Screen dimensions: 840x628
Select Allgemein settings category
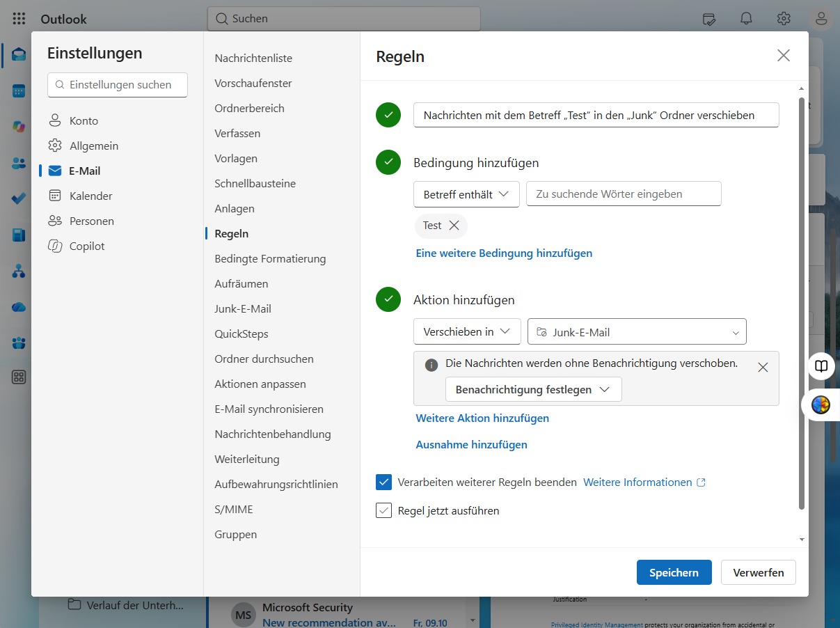pyautogui.click(x=84, y=146)
